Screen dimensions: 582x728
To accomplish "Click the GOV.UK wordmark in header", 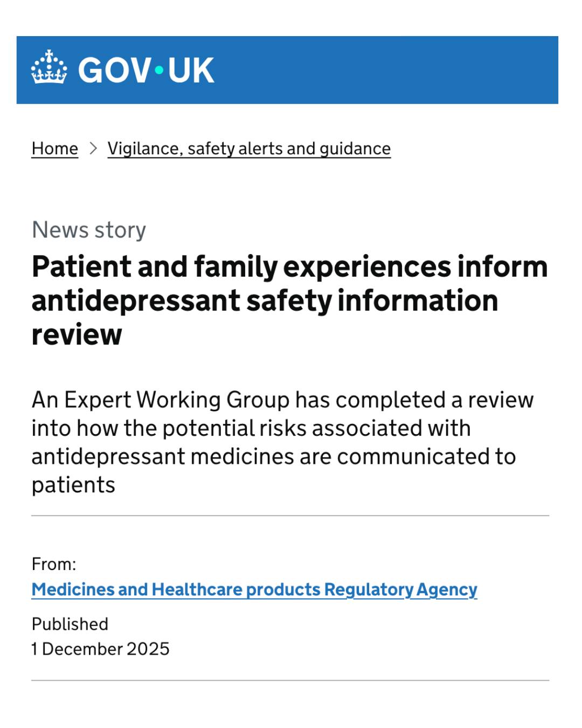I will pos(146,70).
